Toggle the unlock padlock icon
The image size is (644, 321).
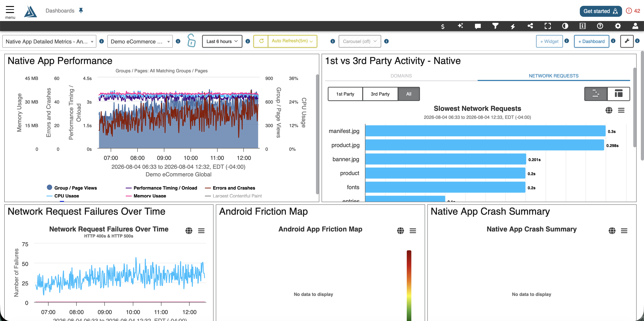[x=191, y=41]
